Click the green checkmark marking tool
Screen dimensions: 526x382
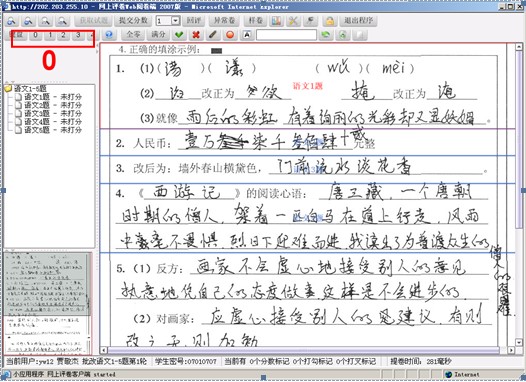pyautogui.click(x=179, y=35)
